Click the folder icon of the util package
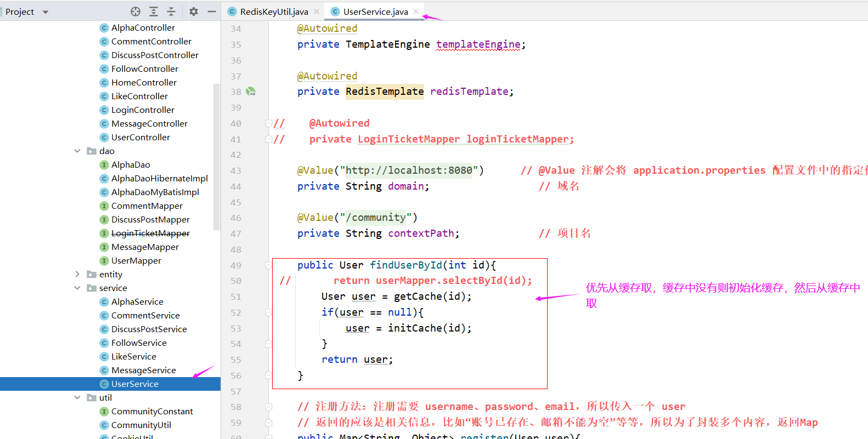868x439 pixels. tap(92, 397)
